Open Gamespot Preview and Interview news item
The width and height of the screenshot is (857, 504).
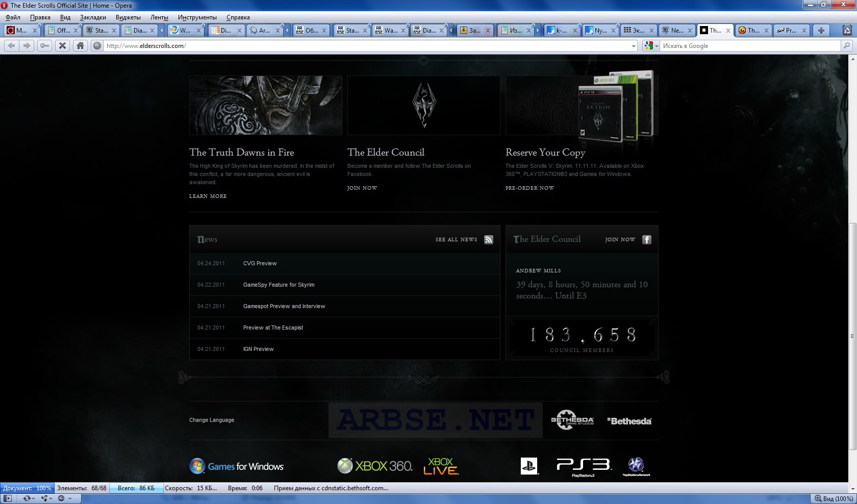[284, 306]
